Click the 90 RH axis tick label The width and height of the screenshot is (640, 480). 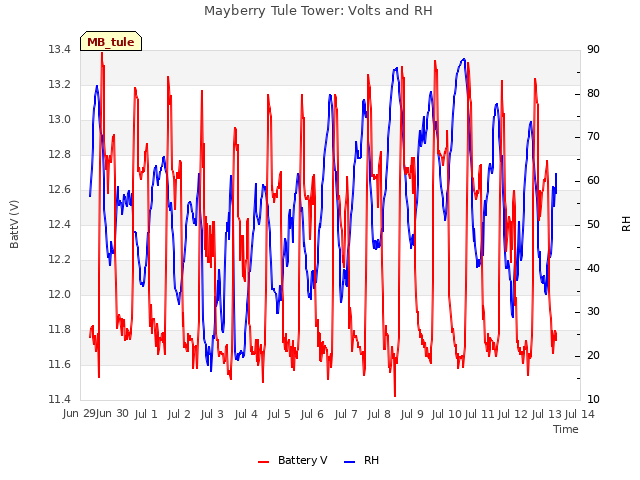[x=593, y=50]
